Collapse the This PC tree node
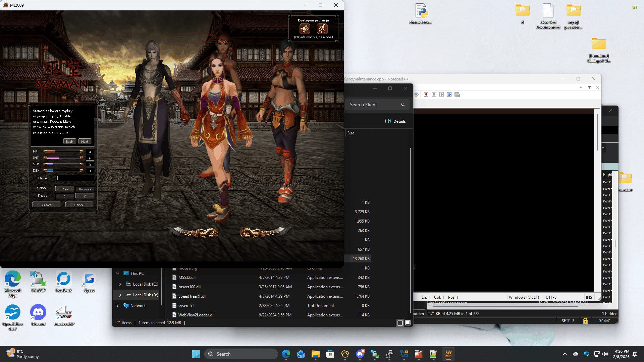The image size is (644, 362). [117, 274]
